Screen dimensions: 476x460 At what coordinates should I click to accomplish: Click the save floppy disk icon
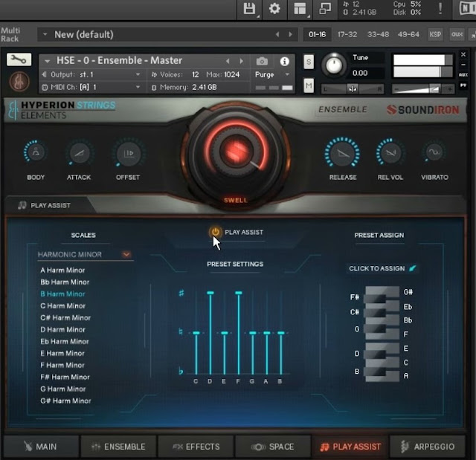point(249,9)
